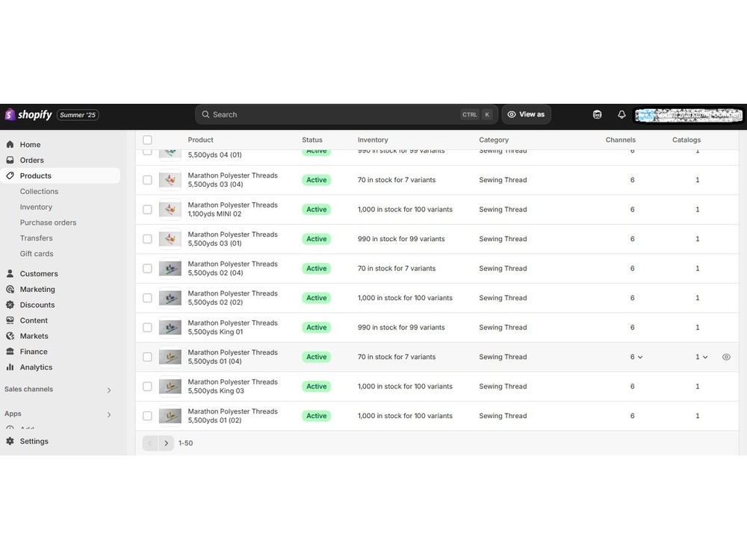Click the Orders inbox icon
Image resolution: width=747 pixels, height=560 pixels.
(10, 160)
